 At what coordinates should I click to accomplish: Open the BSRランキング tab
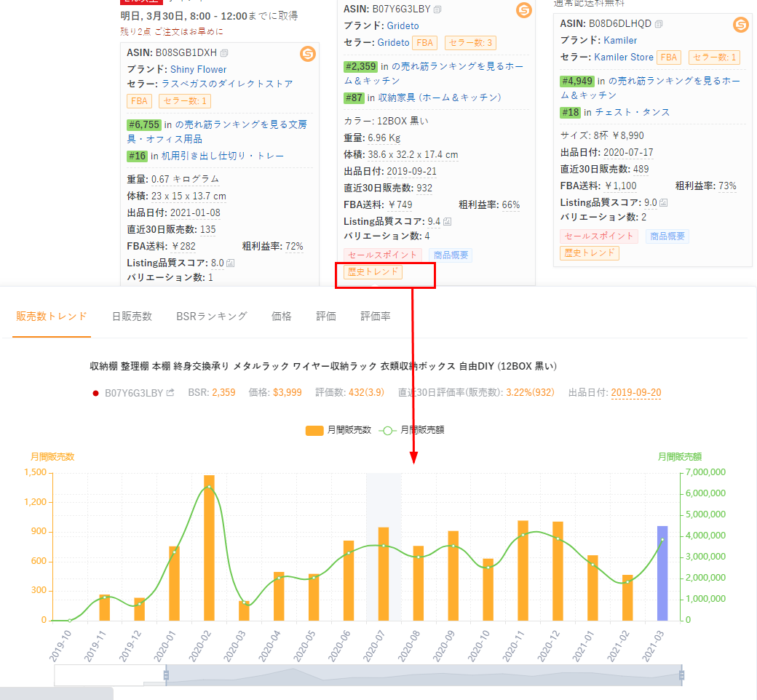coord(212,317)
